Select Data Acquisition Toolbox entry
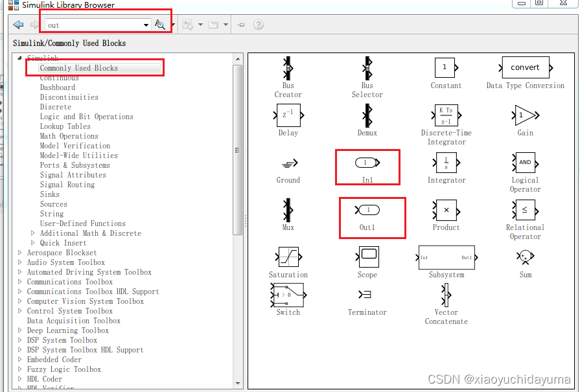The width and height of the screenshot is (580, 392). [x=74, y=321]
